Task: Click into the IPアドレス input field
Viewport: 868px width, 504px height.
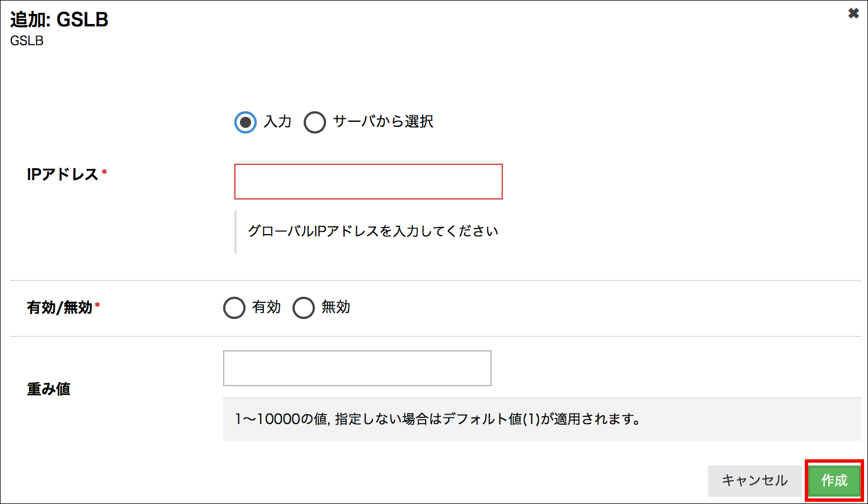Action: [369, 182]
